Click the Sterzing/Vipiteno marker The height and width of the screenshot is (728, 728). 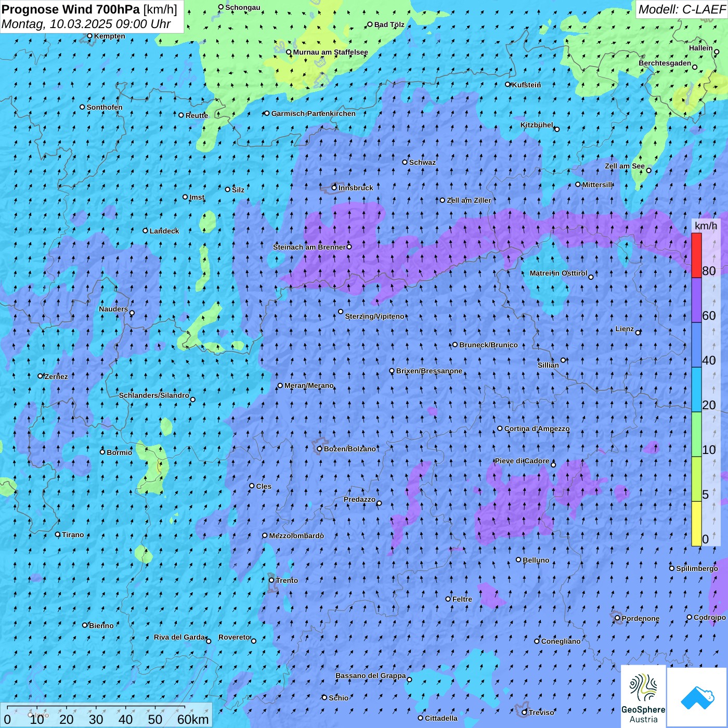[x=341, y=311]
